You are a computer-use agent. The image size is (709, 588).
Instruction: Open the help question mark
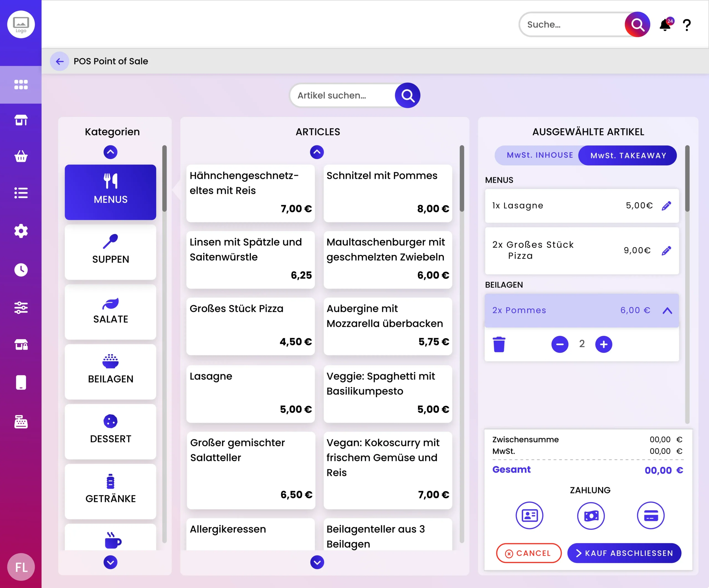click(687, 25)
